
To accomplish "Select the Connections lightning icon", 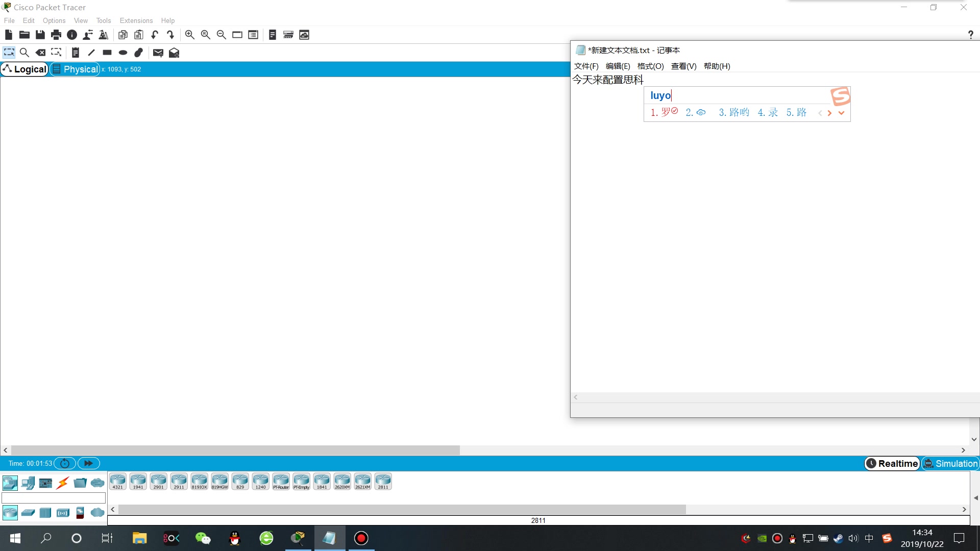I will [x=63, y=483].
